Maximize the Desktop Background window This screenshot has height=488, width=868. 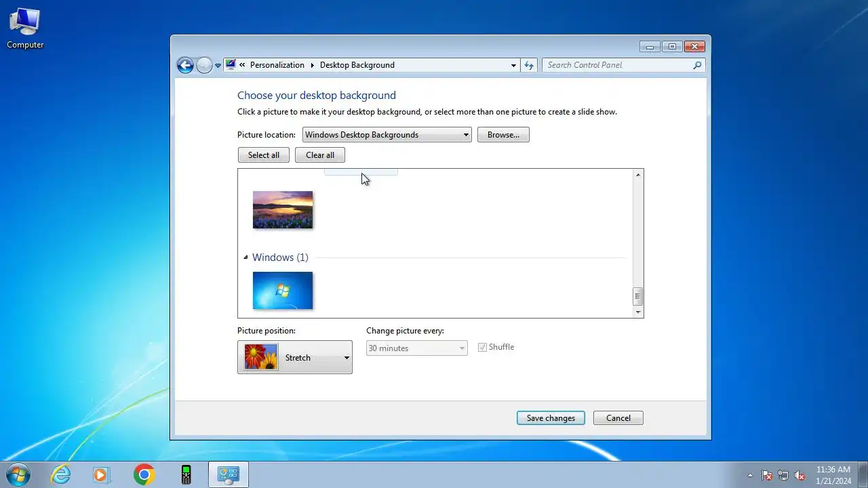[672, 47]
